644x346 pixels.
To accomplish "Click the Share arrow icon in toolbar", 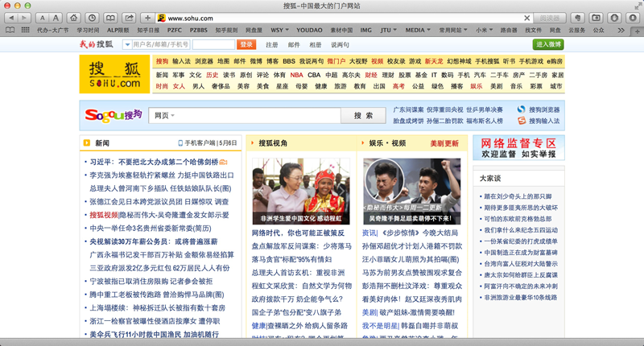I will click(x=129, y=18).
